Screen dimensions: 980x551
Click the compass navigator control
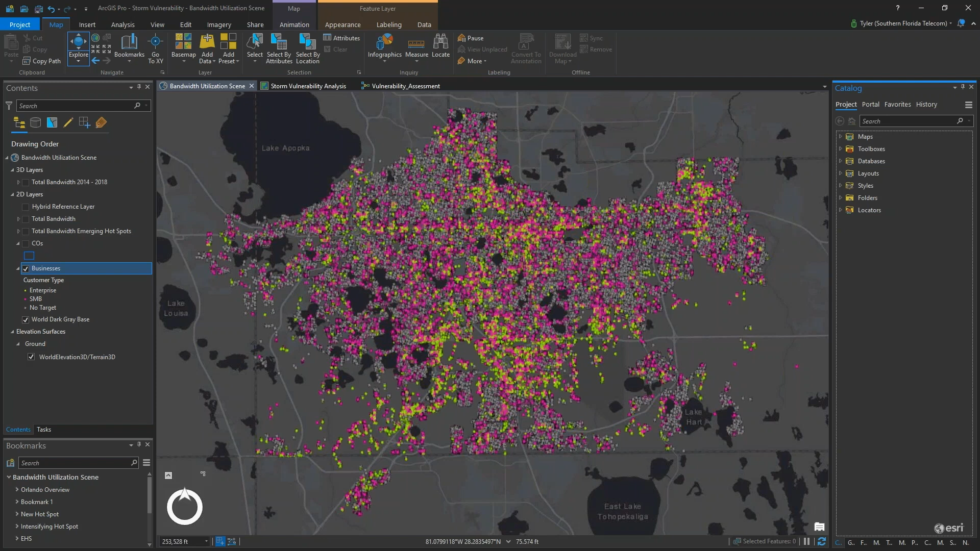click(x=185, y=507)
